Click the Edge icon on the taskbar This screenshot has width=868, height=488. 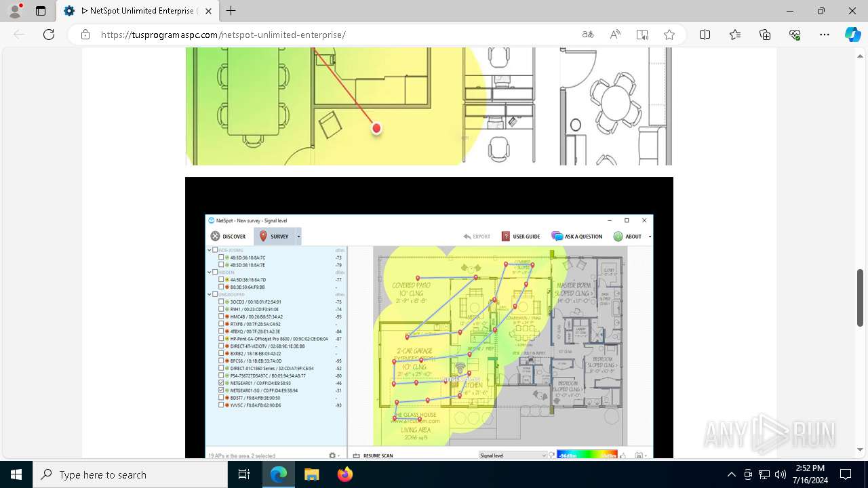pos(279,474)
